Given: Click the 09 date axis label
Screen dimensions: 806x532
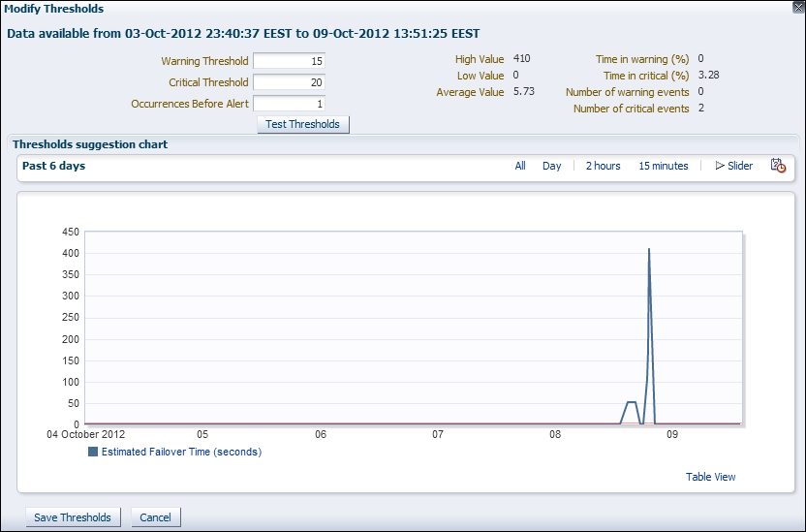Looking at the screenshot, I should (672, 434).
